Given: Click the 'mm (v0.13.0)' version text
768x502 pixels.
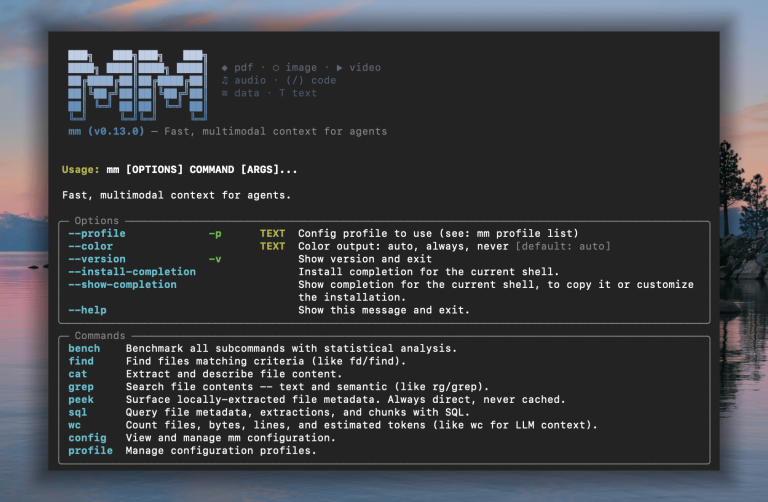Looking at the screenshot, I should click(x=106, y=131).
